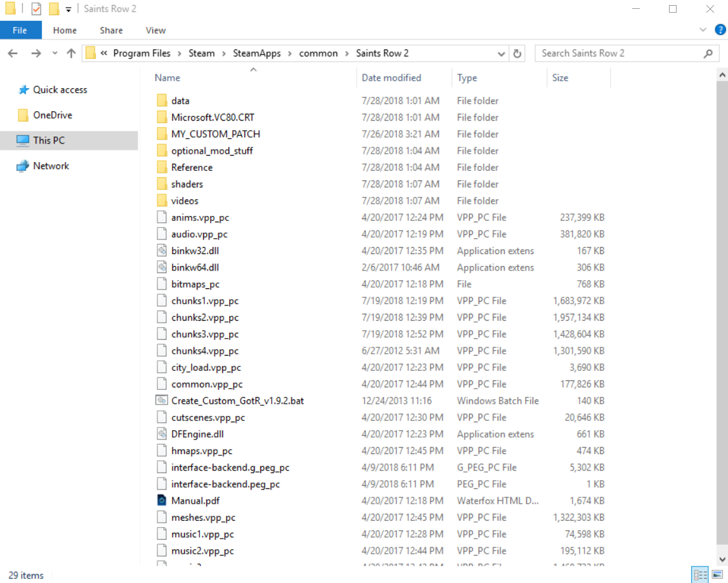Sort by Size column header

[x=560, y=78]
